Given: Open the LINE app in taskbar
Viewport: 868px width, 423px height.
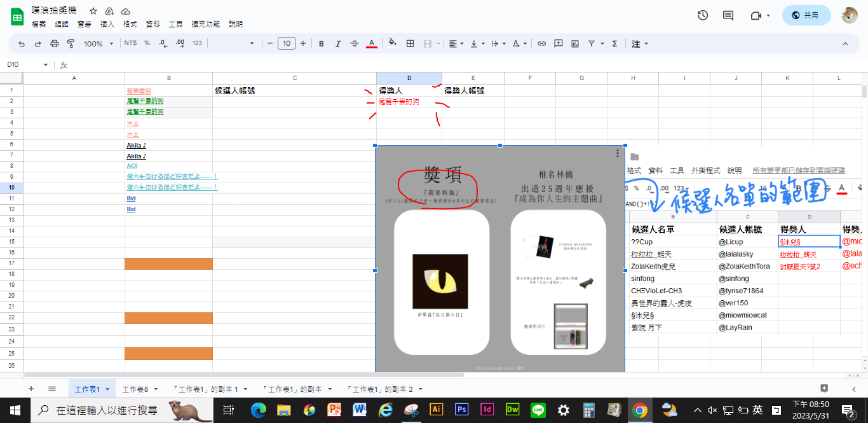Looking at the screenshot, I should (x=538, y=410).
